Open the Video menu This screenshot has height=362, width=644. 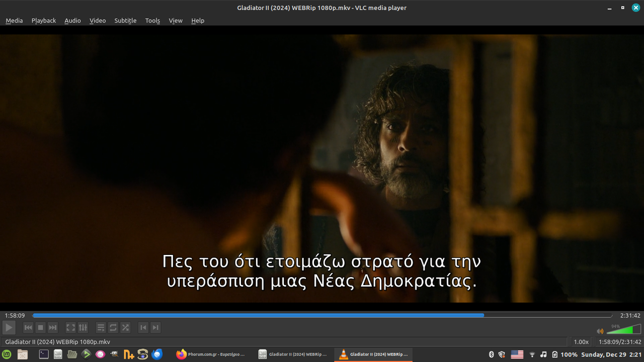tap(98, 21)
